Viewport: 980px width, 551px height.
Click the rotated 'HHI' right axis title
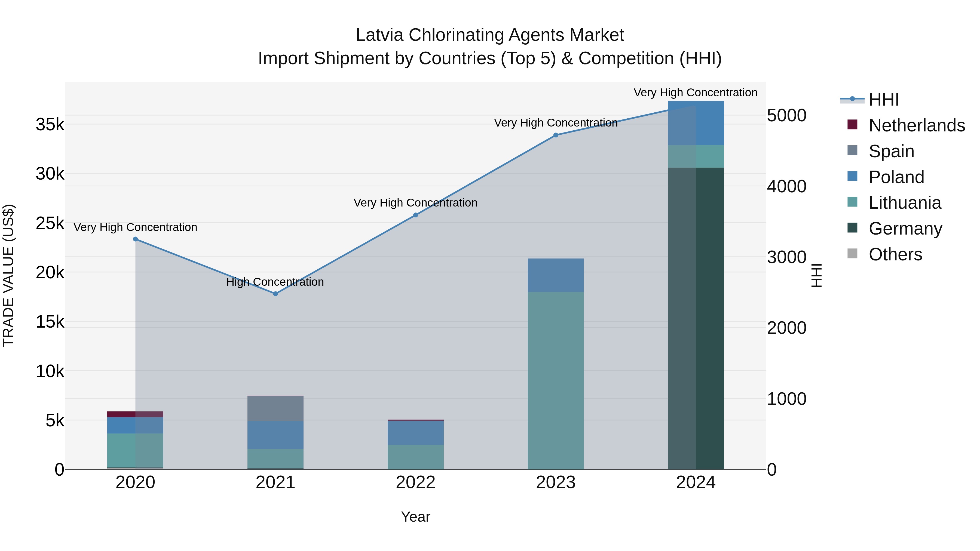pos(817,275)
